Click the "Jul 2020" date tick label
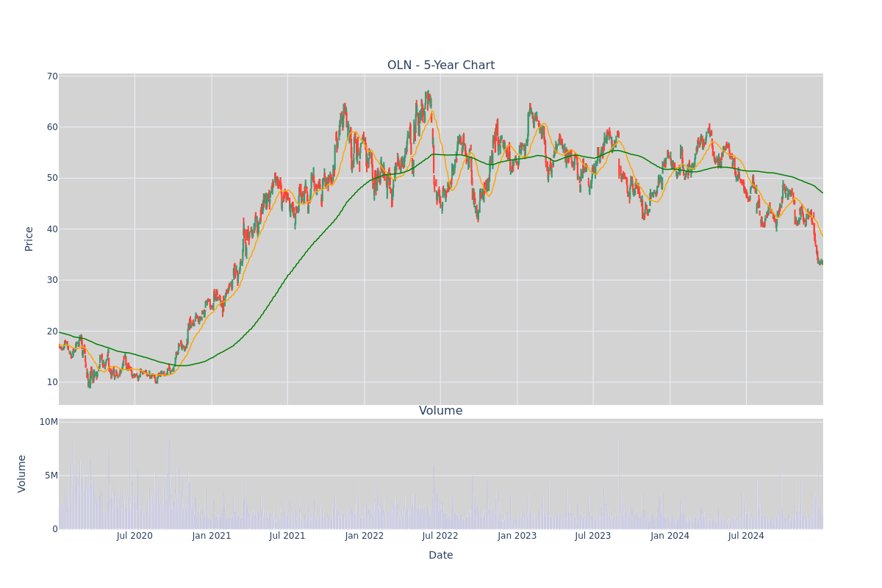Viewport: 882px width, 588px height. pos(135,536)
